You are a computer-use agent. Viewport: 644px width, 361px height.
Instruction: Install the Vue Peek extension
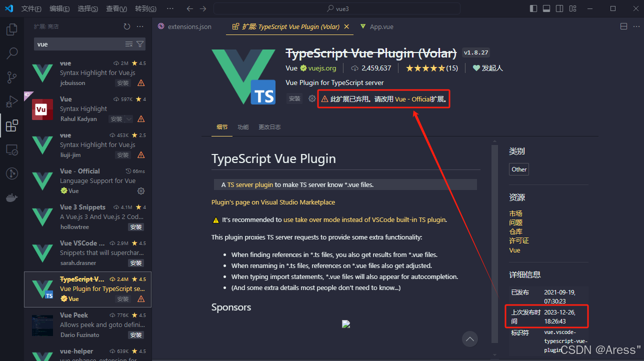pos(136,335)
